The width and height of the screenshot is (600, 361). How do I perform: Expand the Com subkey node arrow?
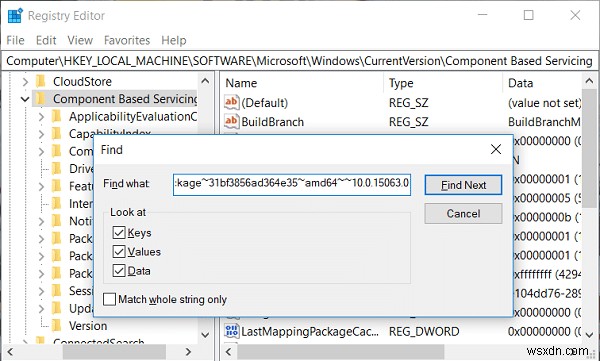41,151
